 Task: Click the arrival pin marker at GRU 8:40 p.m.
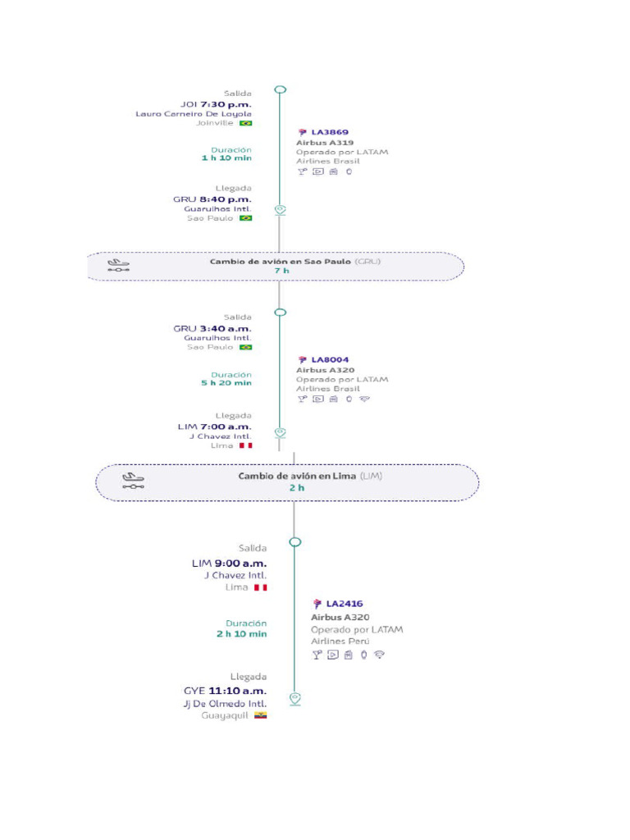(x=280, y=210)
